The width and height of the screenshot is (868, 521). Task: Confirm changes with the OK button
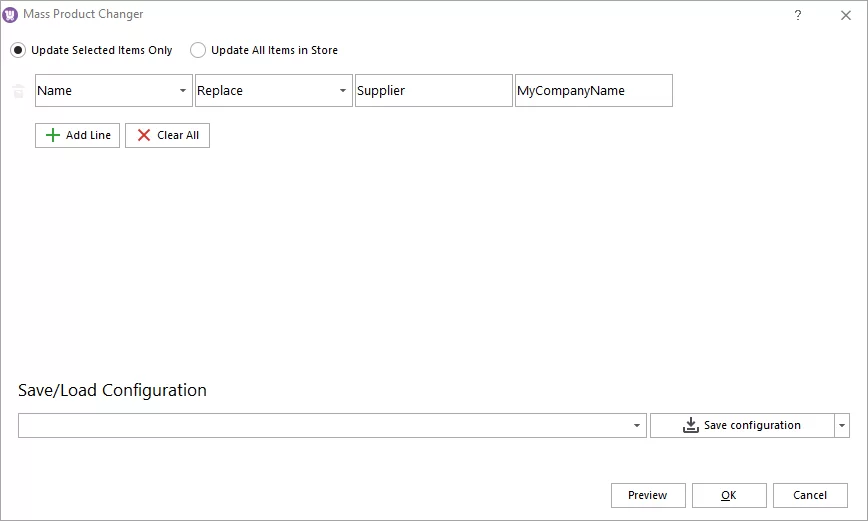pyautogui.click(x=729, y=495)
